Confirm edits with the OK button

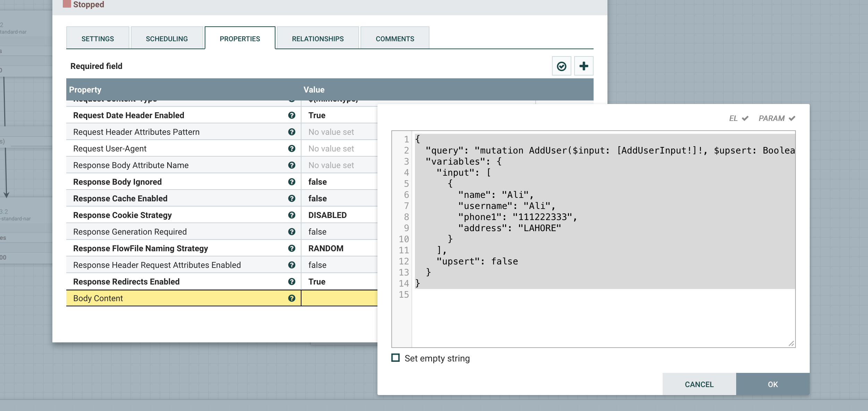(773, 384)
